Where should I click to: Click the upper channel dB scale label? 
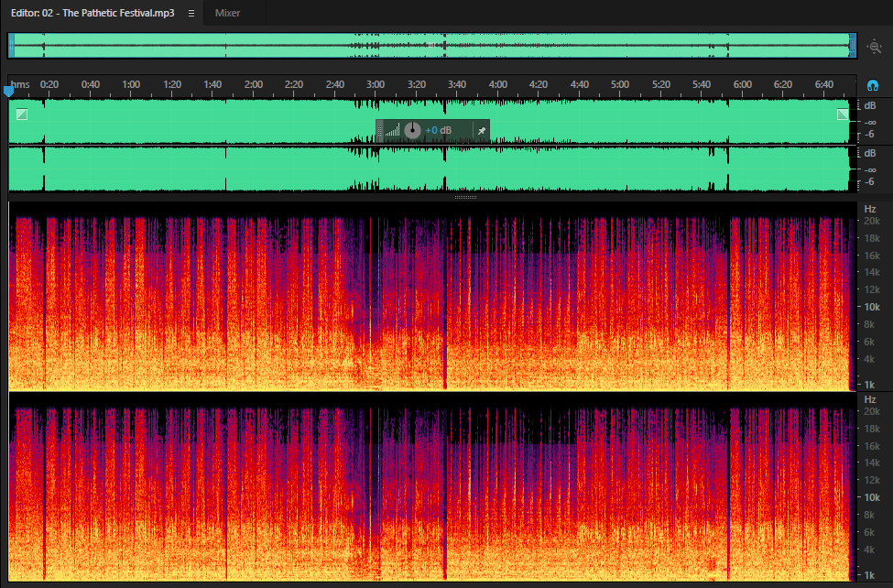click(x=870, y=105)
